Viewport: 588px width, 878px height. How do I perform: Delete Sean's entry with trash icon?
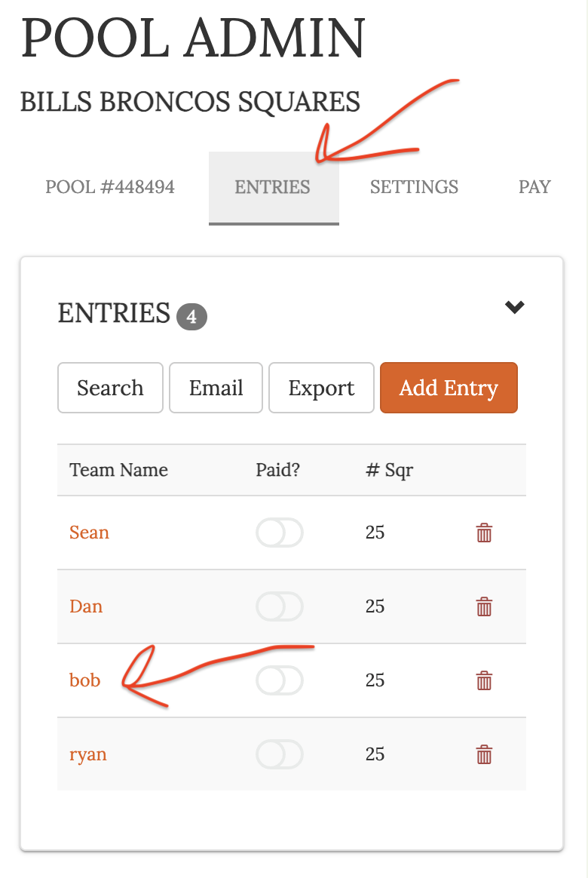tap(484, 533)
